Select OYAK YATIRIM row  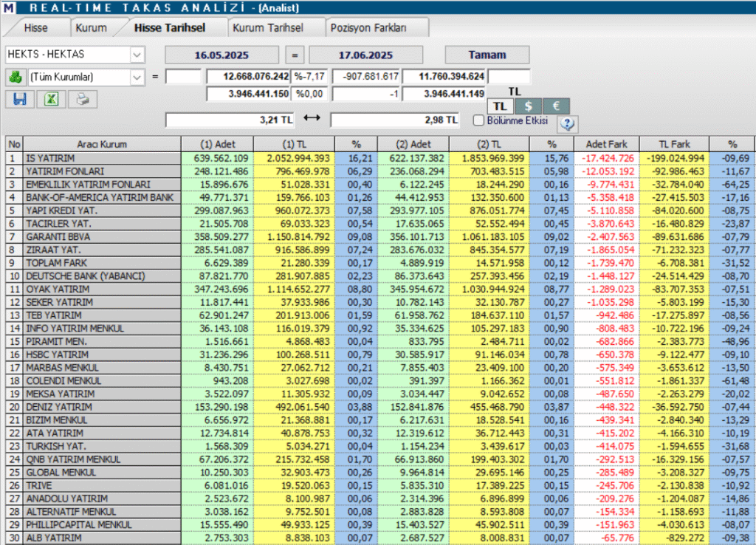pos(380,289)
